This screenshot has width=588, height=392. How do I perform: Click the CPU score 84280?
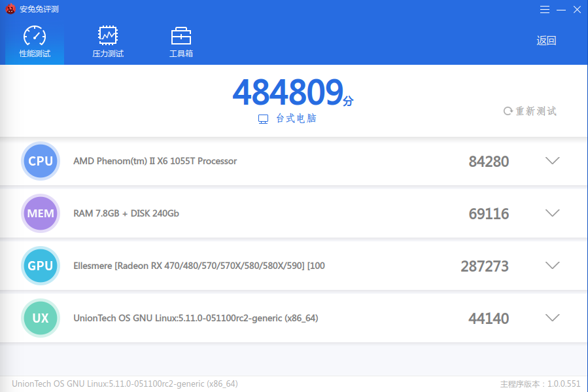tap(489, 162)
